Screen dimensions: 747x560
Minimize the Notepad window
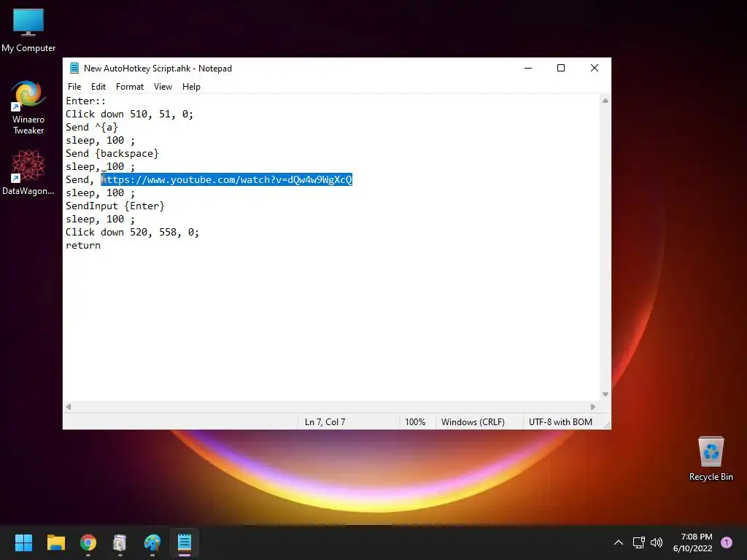click(x=528, y=68)
